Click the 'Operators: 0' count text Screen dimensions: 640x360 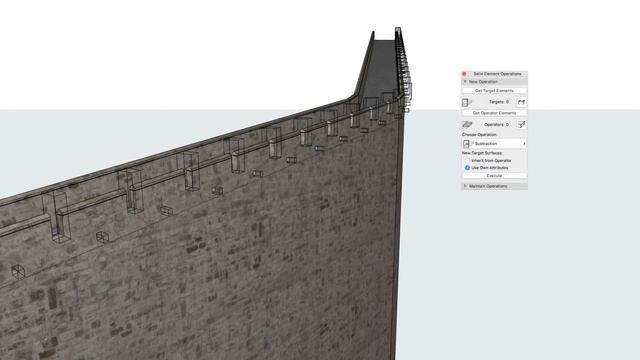point(496,124)
